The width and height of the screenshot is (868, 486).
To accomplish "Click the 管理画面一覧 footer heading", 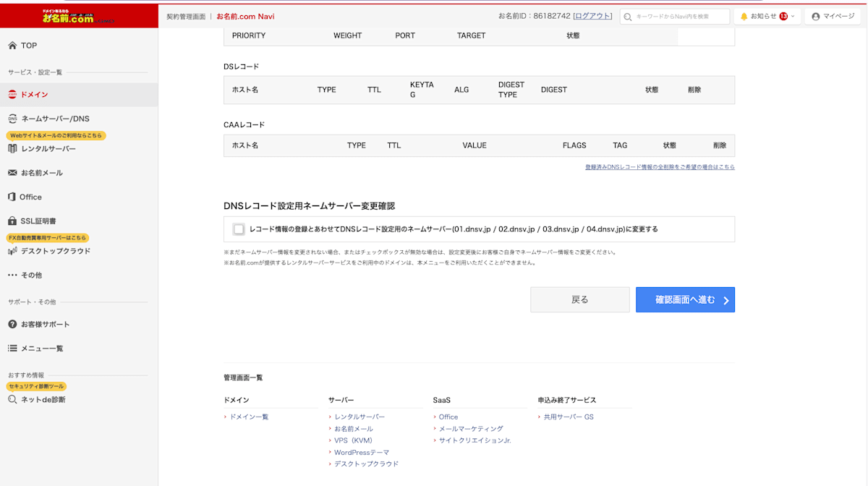I will point(243,378).
